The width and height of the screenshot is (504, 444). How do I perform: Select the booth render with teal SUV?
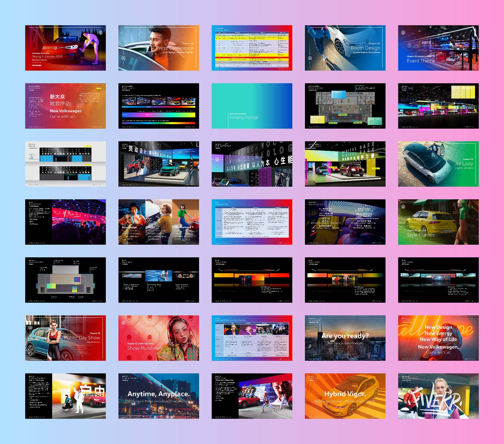click(159, 164)
